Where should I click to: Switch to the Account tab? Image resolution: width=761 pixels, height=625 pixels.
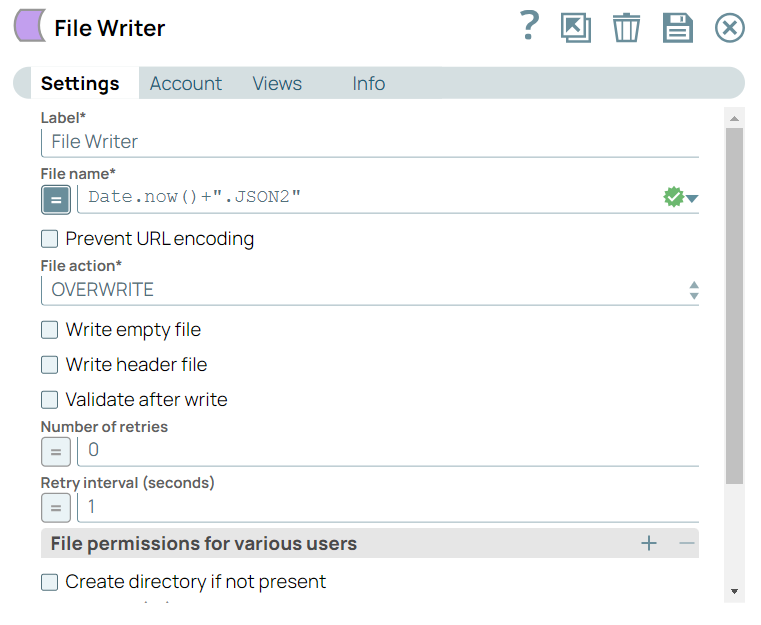coord(186,84)
